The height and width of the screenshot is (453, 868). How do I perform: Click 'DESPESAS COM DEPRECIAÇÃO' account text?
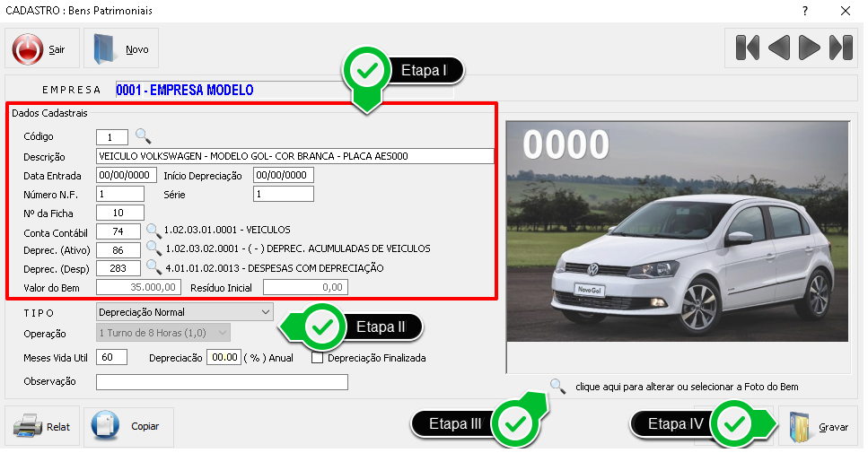coord(316,268)
